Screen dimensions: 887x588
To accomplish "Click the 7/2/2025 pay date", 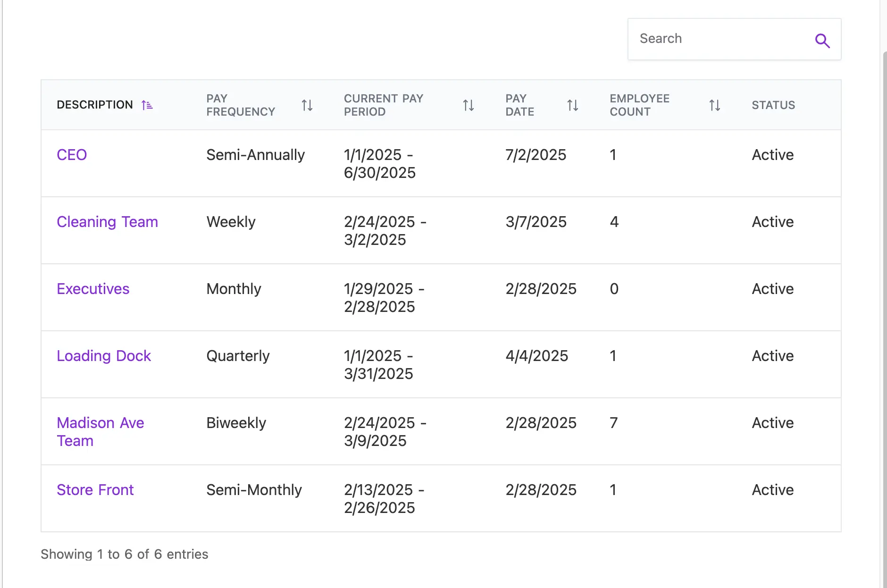I will [536, 155].
